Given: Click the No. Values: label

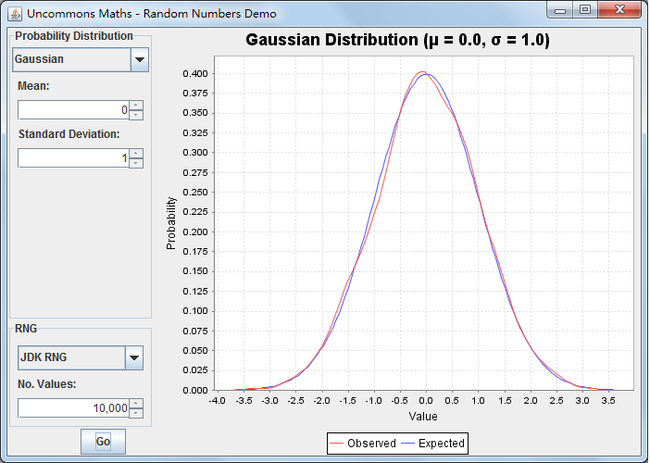Looking at the screenshot, I should coord(47,384).
